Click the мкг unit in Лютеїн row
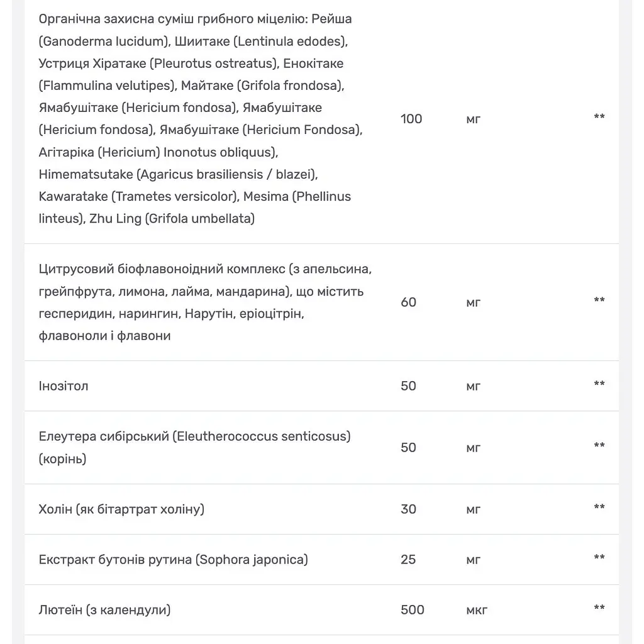644x644 pixels. click(x=477, y=610)
